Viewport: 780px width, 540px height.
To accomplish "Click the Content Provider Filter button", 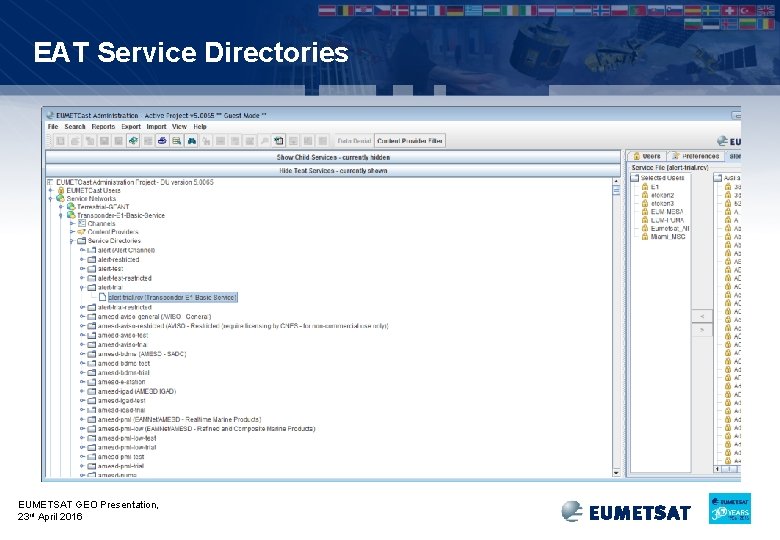I will pyautogui.click(x=410, y=141).
